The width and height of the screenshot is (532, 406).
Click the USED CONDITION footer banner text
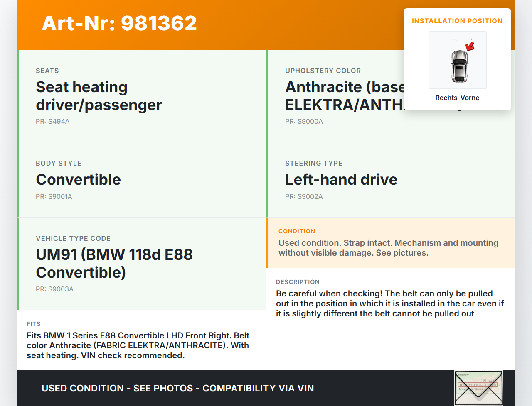pyautogui.click(x=178, y=388)
